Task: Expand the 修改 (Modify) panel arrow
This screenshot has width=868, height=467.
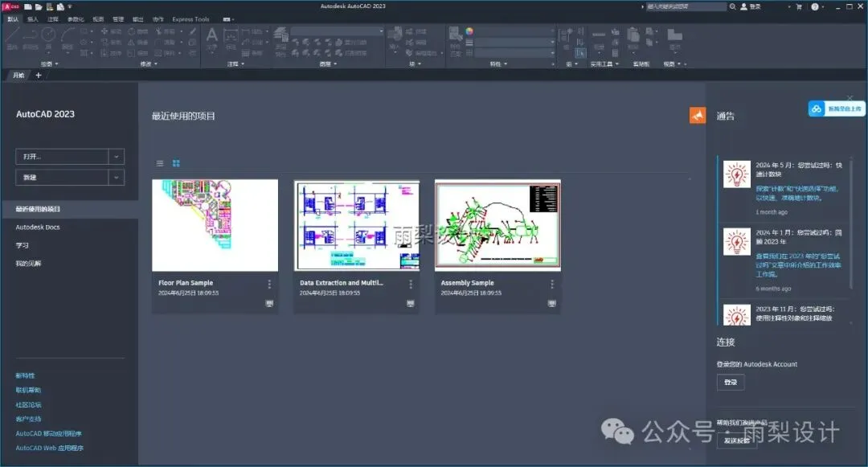Action: (156, 64)
